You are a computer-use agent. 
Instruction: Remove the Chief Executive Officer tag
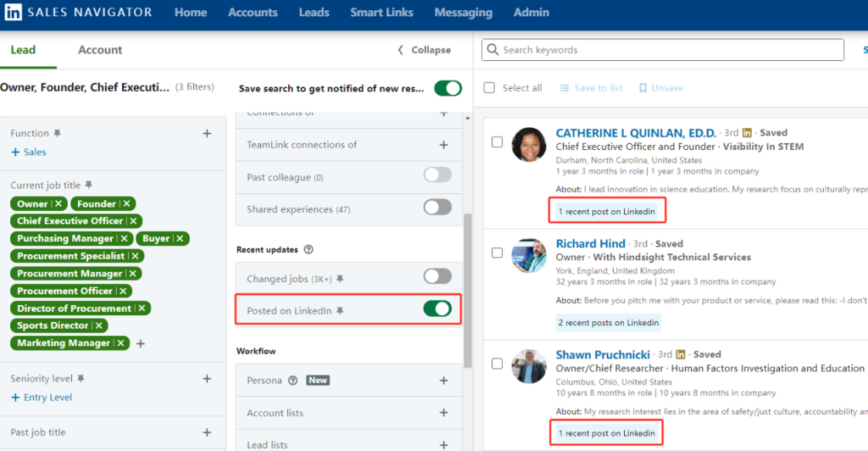[133, 220]
